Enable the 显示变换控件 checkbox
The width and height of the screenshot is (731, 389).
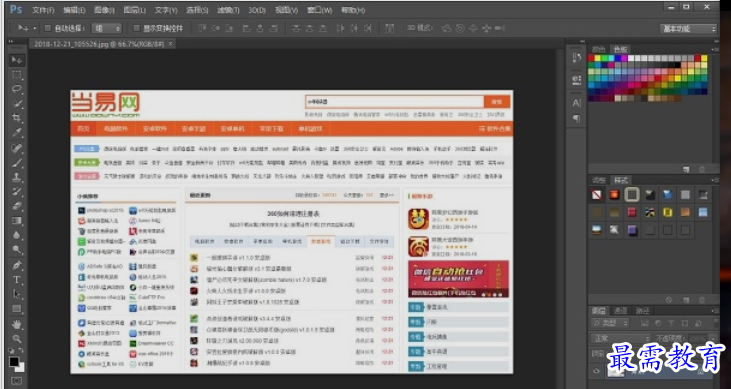click(x=136, y=28)
